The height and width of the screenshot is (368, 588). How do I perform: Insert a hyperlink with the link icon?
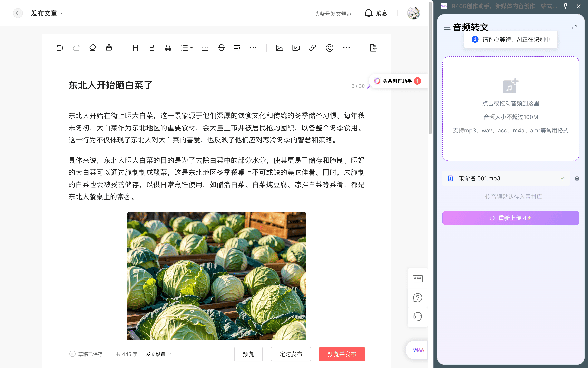tap(312, 48)
